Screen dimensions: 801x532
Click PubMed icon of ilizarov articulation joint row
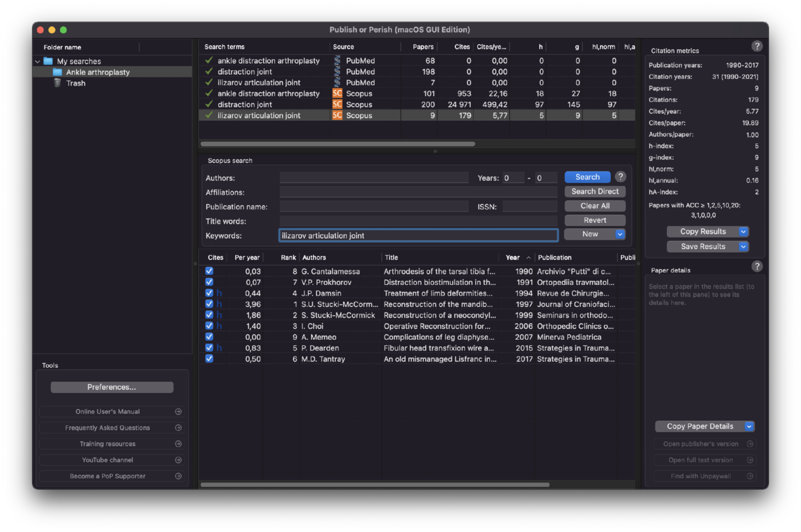pos(337,83)
